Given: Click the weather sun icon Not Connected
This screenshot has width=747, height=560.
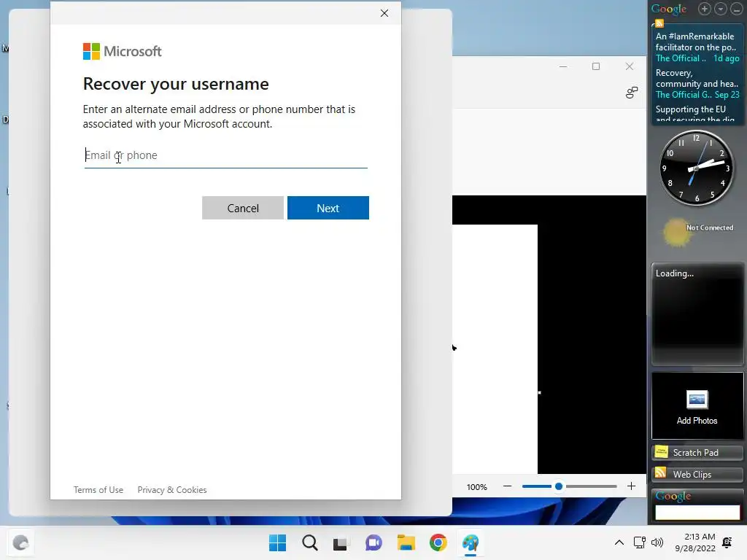Looking at the screenshot, I should [676, 233].
